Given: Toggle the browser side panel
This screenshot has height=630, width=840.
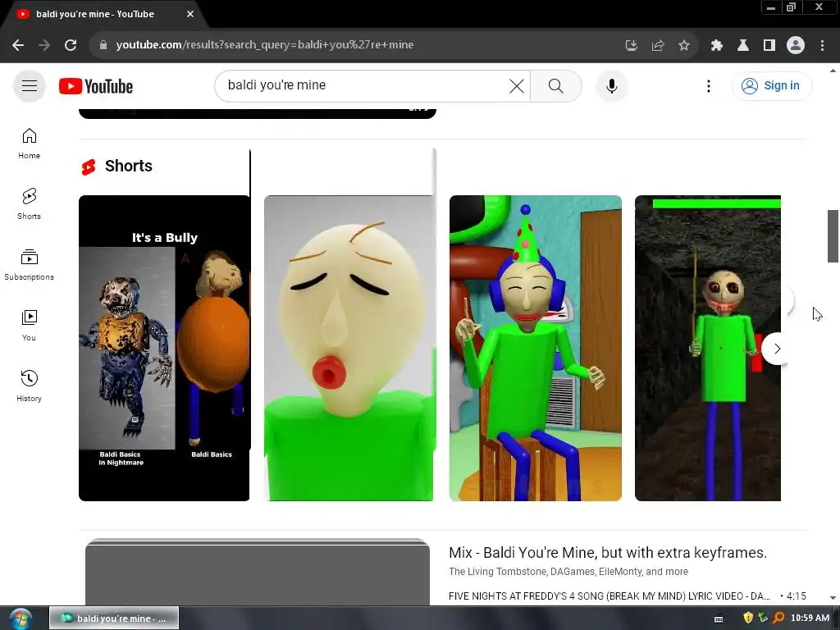Looking at the screenshot, I should pyautogui.click(x=769, y=46).
